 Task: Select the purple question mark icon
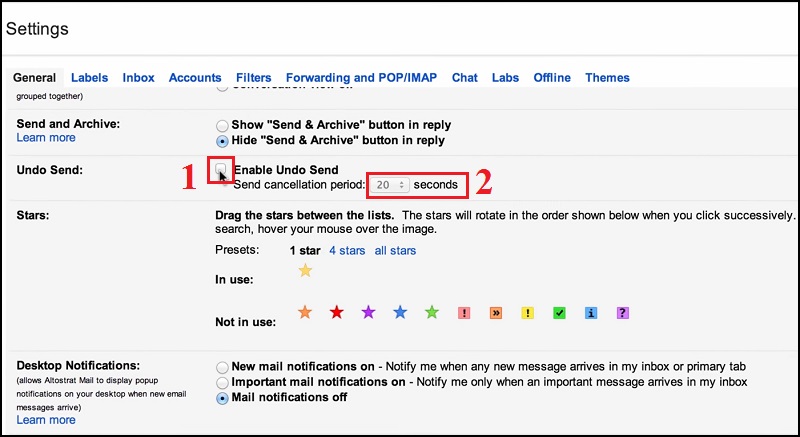622,313
